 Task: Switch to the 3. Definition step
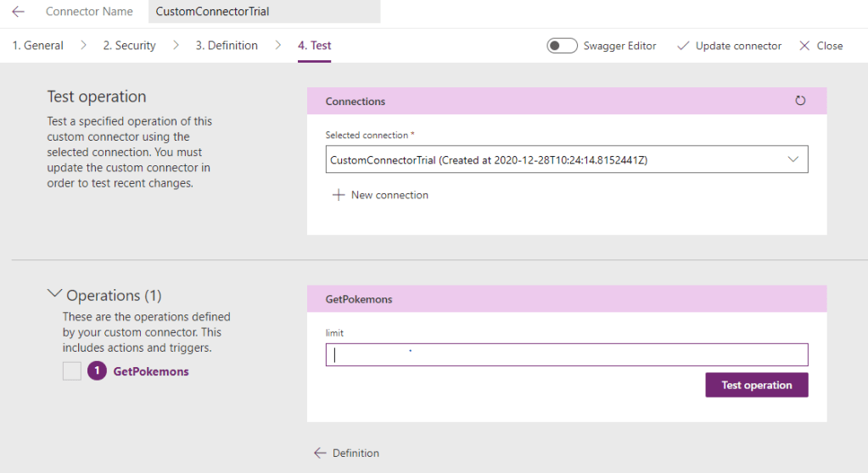point(227,46)
